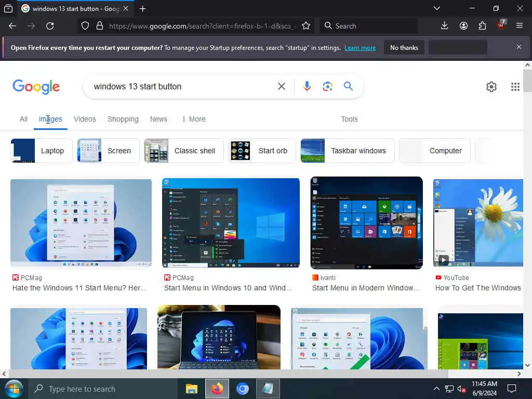Filter images by Laptop chip
Screen dimensions: 532x399
(42, 151)
